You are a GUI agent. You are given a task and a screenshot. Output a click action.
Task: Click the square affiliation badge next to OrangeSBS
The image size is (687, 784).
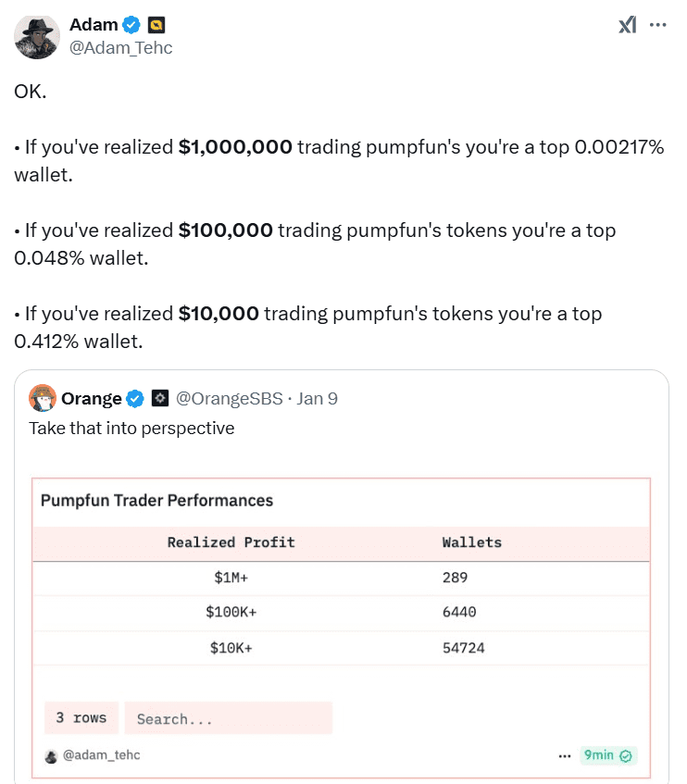coord(159,398)
